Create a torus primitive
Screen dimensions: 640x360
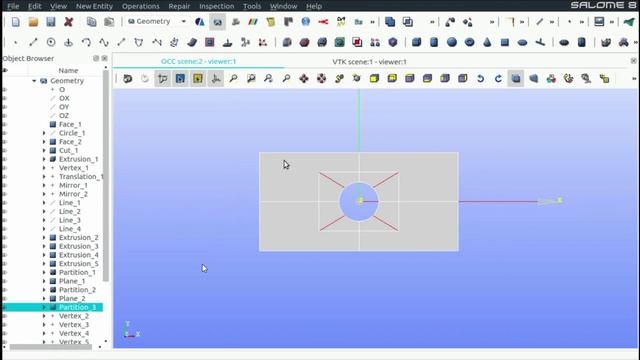point(469,42)
